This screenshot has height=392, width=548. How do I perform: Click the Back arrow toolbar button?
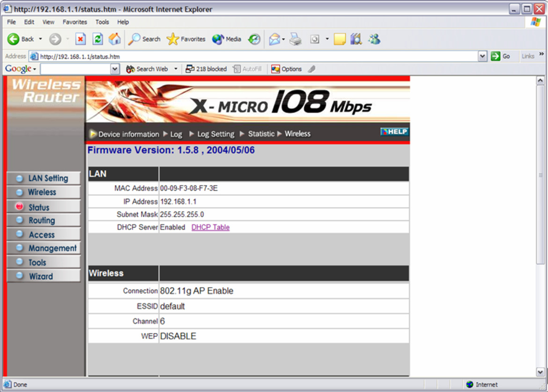pyautogui.click(x=21, y=39)
